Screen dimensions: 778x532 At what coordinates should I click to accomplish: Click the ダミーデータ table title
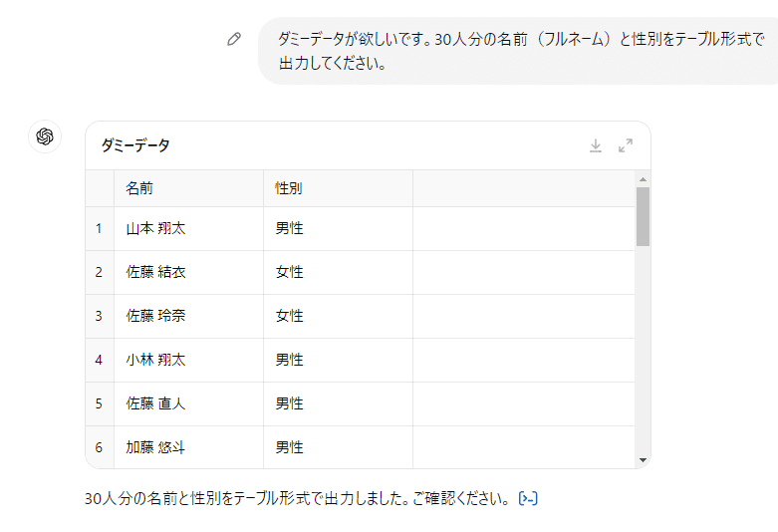point(135,145)
